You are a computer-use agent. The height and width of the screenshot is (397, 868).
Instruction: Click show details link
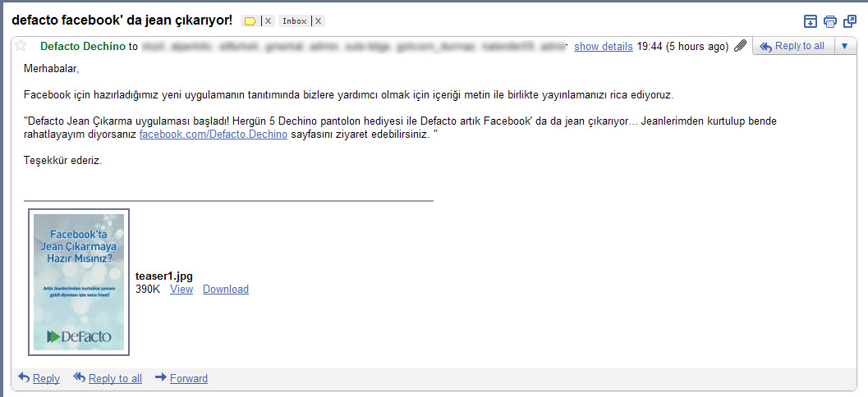click(x=604, y=47)
